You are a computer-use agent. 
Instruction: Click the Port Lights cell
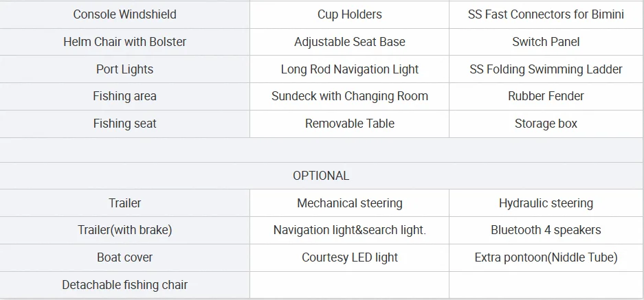(124, 69)
